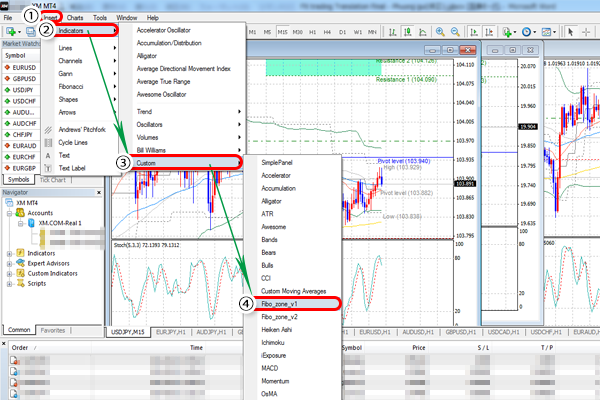Open the add indicators list icon

click(509, 32)
